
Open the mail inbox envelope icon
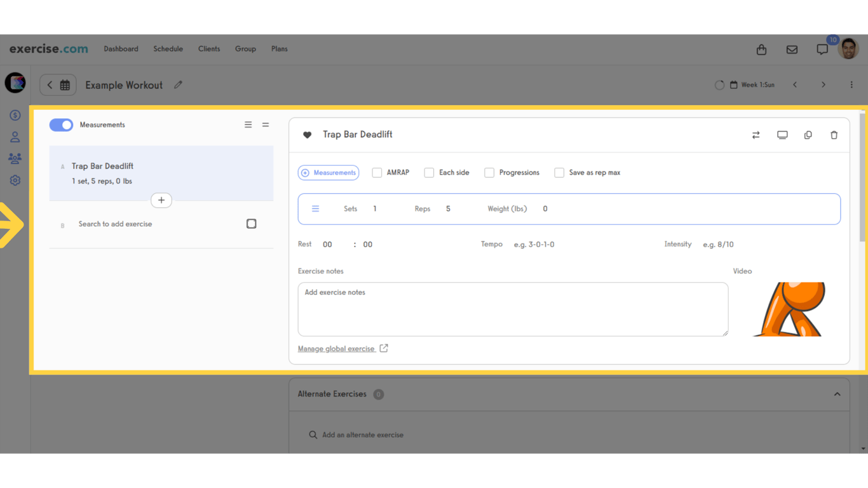point(792,50)
